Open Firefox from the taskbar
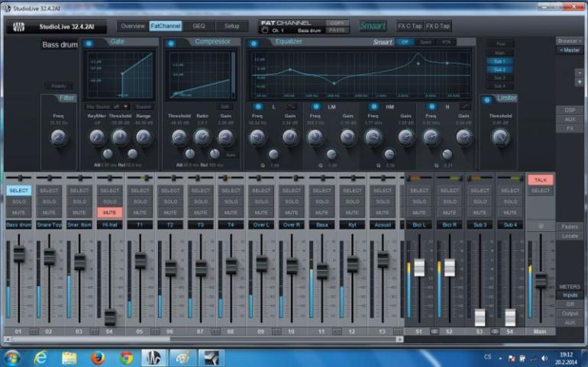The height and width of the screenshot is (367, 588). [98, 358]
